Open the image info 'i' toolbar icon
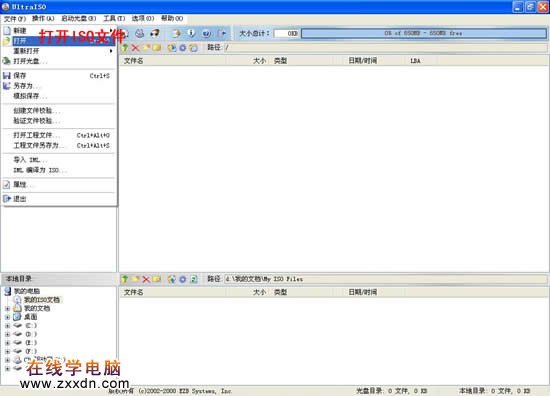This screenshot has height=396, width=550. [192, 33]
